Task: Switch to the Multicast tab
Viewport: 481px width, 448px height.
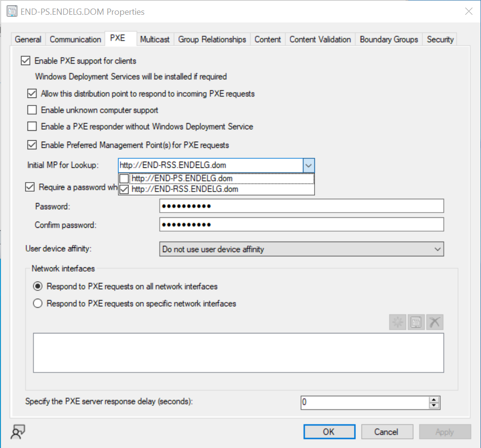Action: pyautogui.click(x=155, y=39)
